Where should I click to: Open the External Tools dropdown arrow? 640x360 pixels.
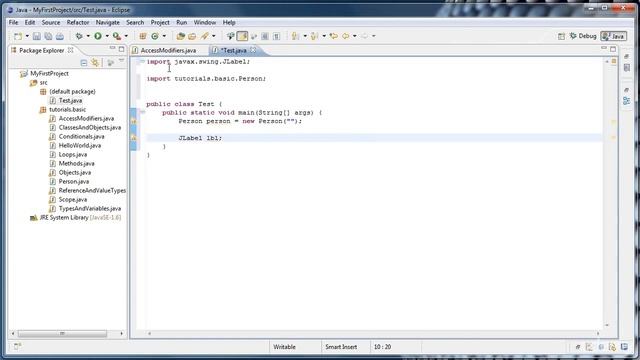coord(126,36)
